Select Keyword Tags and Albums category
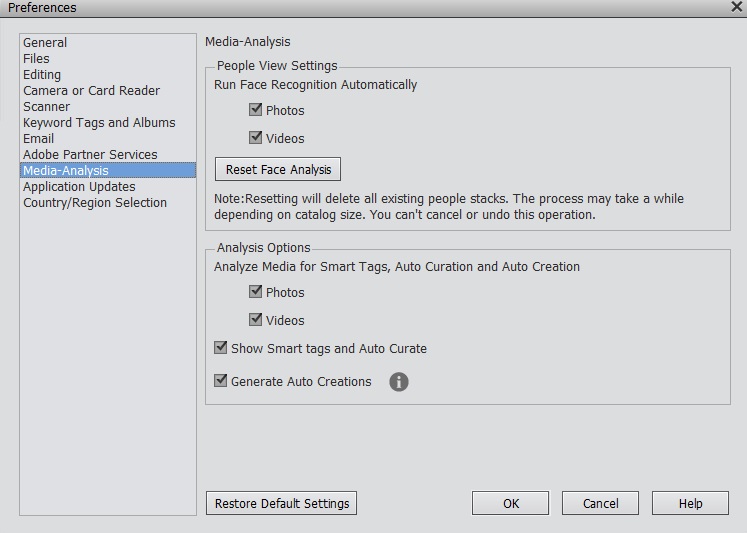This screenshot has height=533, width=747. tap(99, 123)
